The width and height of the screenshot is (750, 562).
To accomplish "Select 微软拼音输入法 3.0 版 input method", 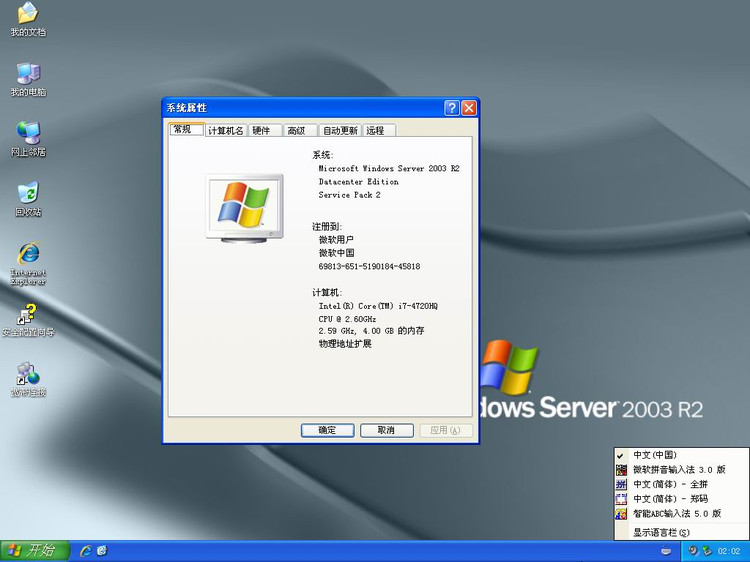I will tap(681, 470).
